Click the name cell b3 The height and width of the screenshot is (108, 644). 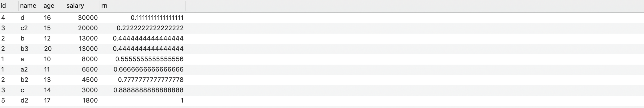(x=30, y=49)
